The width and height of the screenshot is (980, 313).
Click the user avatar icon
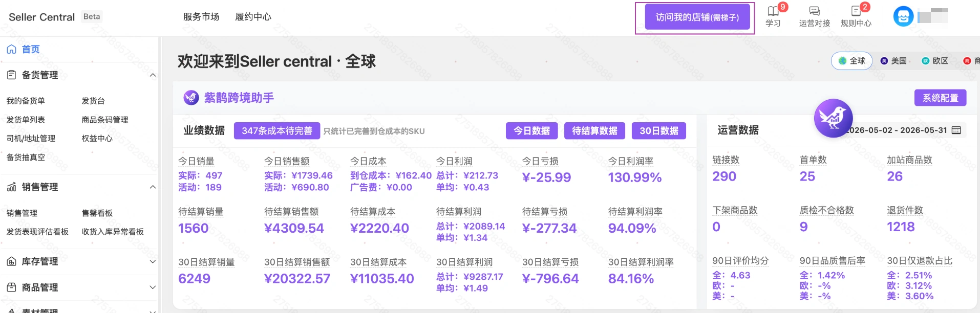903,16
